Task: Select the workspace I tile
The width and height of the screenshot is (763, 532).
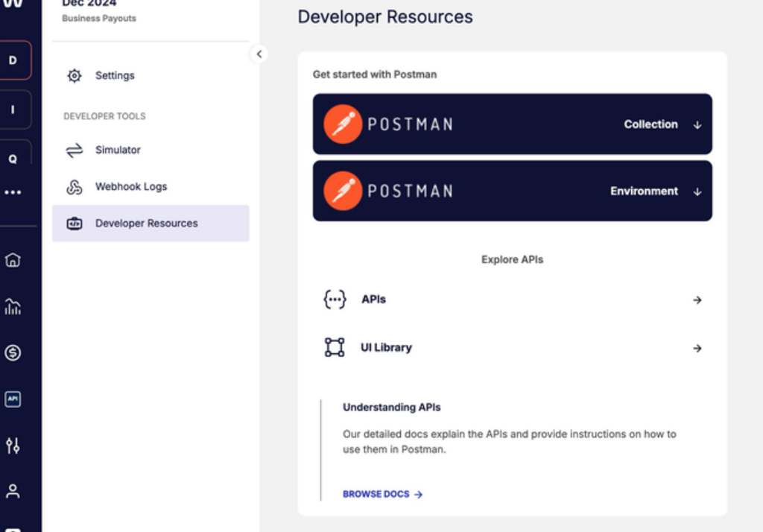Action: (13, 110)
